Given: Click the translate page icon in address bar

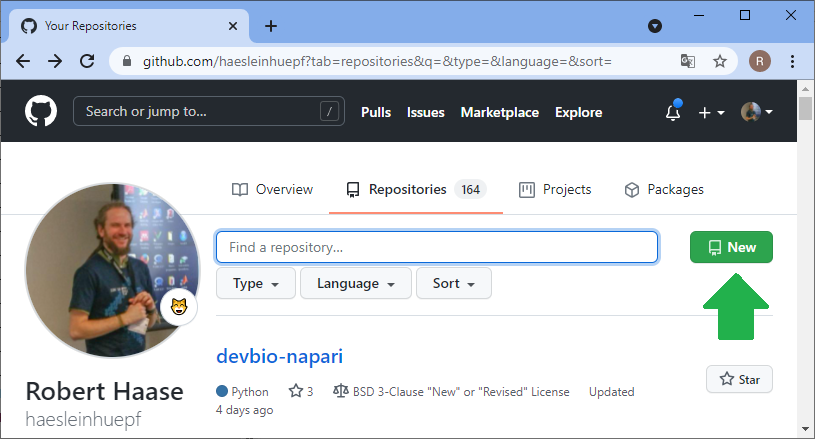Looking at the screenshot, I should [688, 61].
